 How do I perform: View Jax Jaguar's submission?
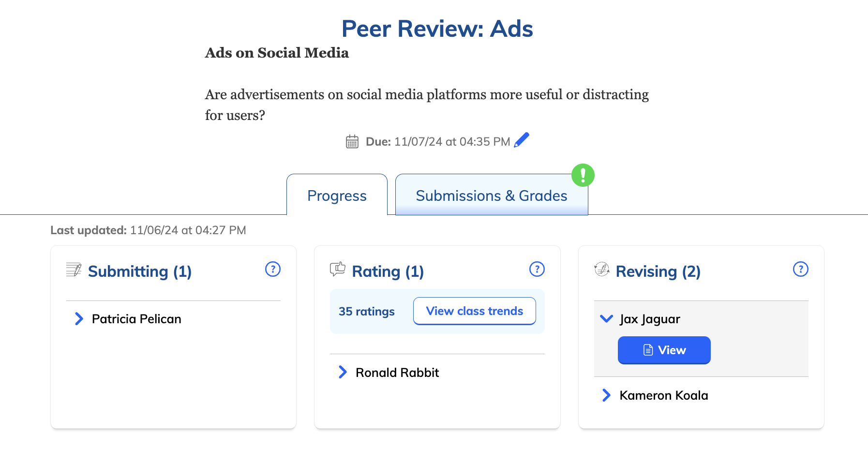(x=664, y=350)
